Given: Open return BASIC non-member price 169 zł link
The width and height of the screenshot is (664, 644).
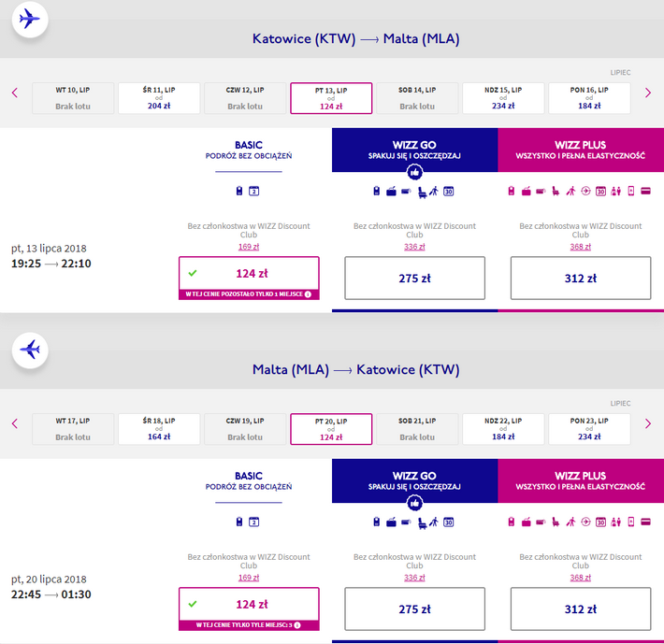Looking at the screenshot, I should pos(249,578).
